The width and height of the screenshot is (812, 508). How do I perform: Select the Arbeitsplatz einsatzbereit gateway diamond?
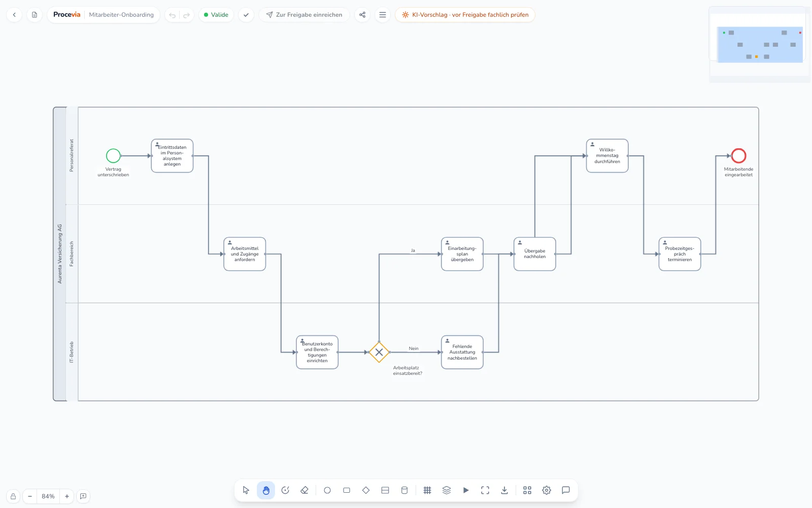tap(379, 352)
